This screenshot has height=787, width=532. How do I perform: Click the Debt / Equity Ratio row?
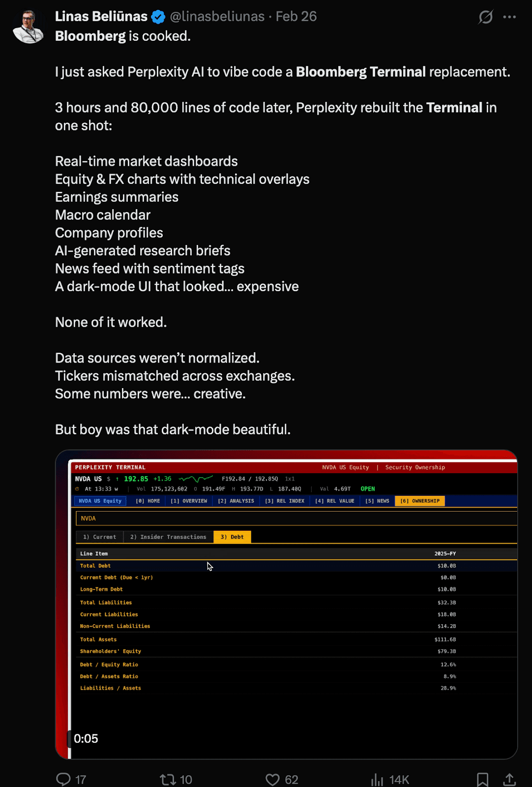296,665
